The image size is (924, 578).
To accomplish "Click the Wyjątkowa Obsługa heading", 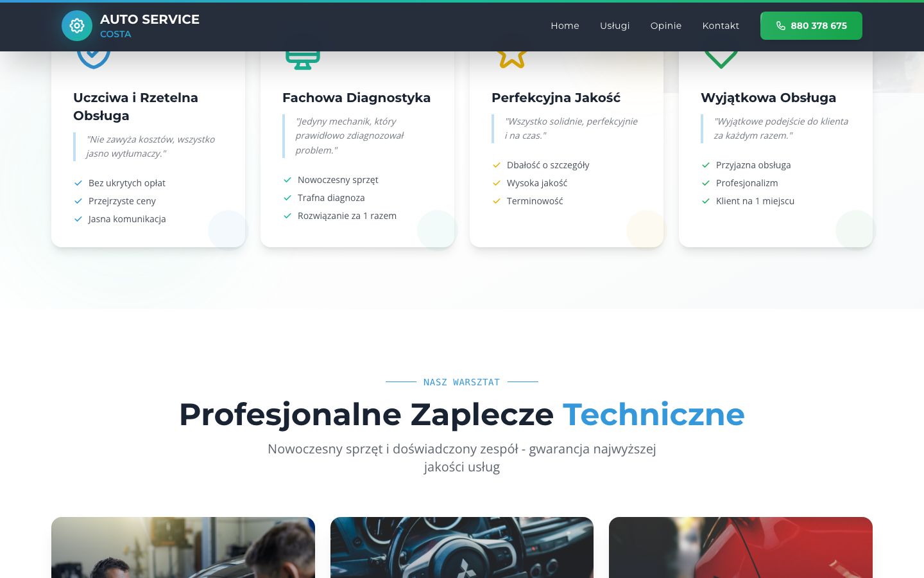I will 768,98.
